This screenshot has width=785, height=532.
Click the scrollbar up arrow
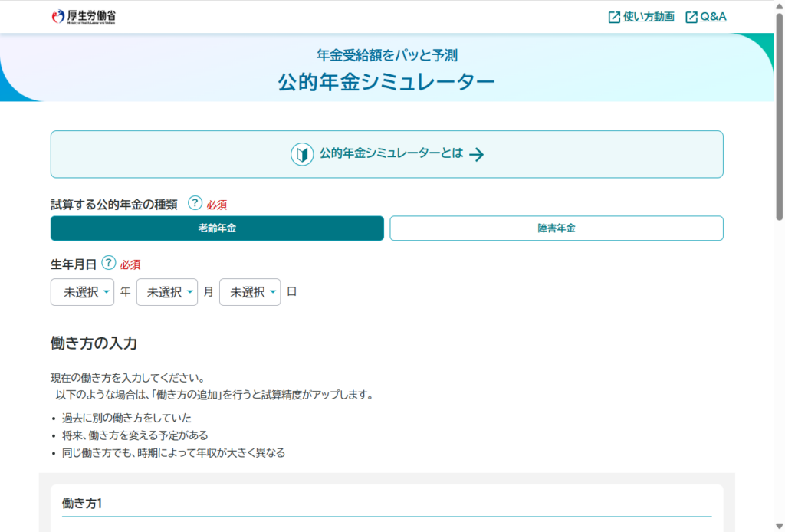[780, 5]
